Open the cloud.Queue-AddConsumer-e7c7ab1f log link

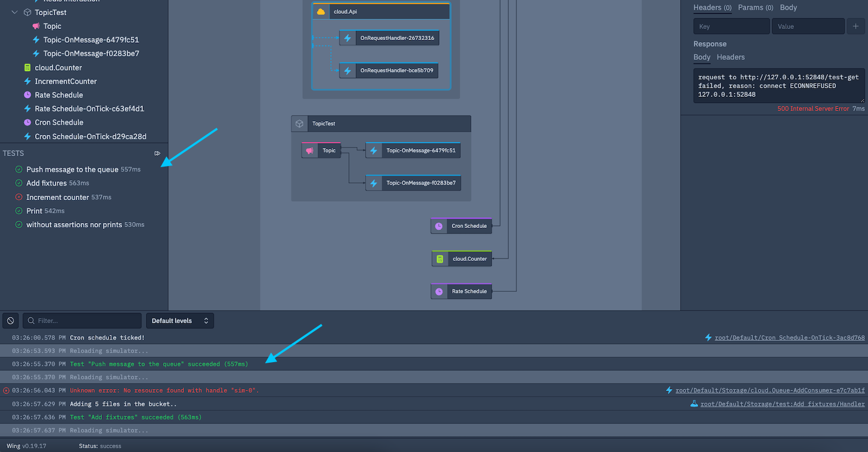coord(769,390)
